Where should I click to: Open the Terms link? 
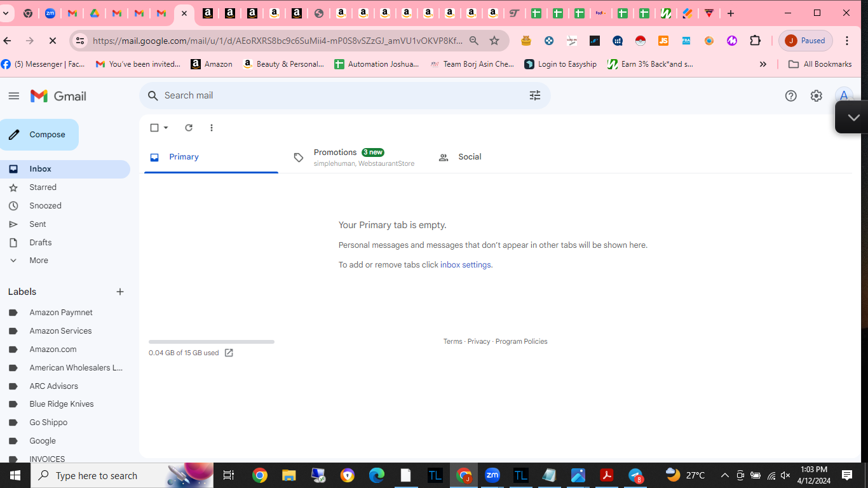coord(453,342)
